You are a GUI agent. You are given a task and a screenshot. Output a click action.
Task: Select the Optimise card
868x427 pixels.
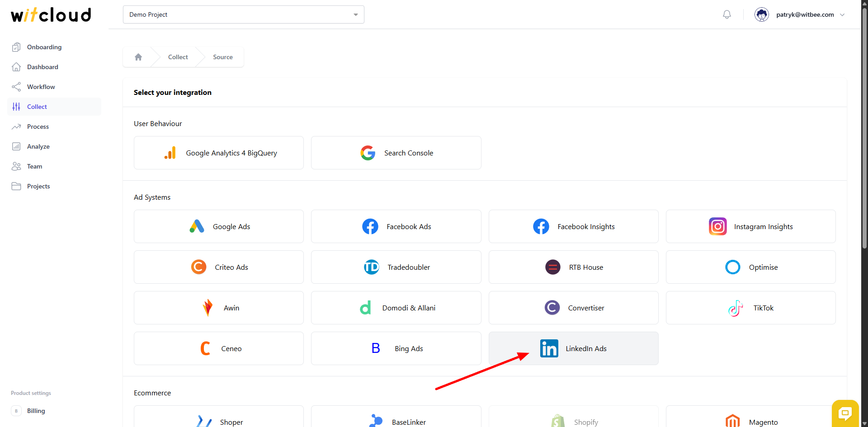point(751,267)
